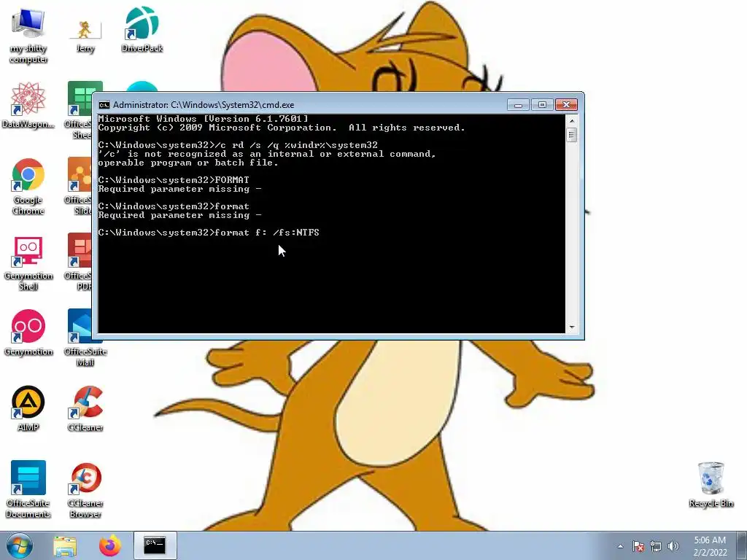
Task: Click the 'format f: /fs:NTFS' command line
Action: pos(209,233)
